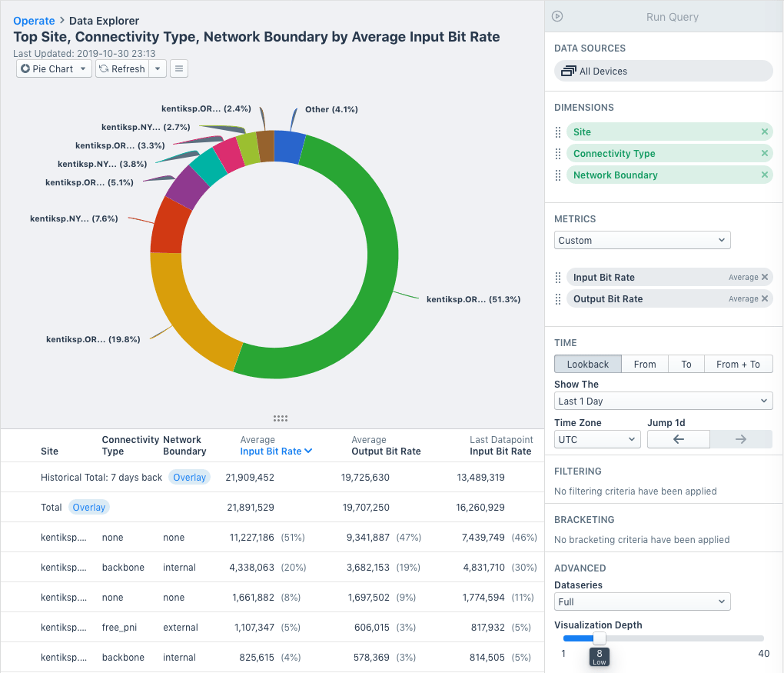This screenshot has height=673, width=784.
Task: Click the All Devices data source icon
Action: (569, 70)
